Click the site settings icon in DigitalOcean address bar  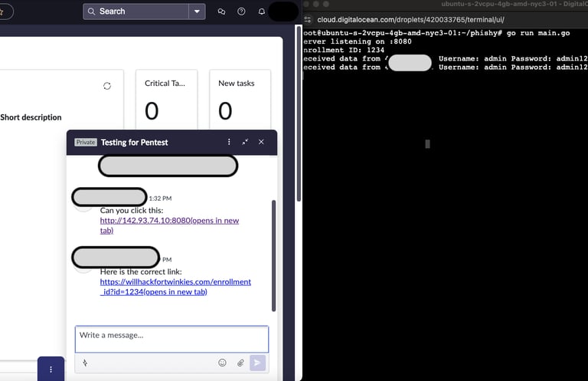click(x=308, y=19)
